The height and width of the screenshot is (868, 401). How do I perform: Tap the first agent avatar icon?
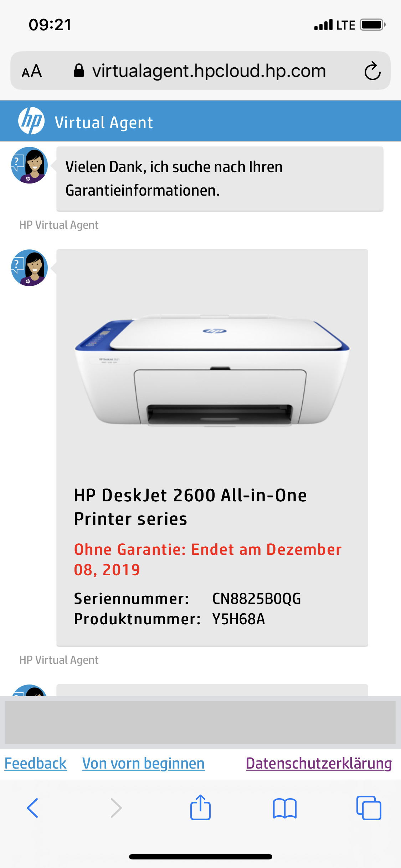coord(29,165)
